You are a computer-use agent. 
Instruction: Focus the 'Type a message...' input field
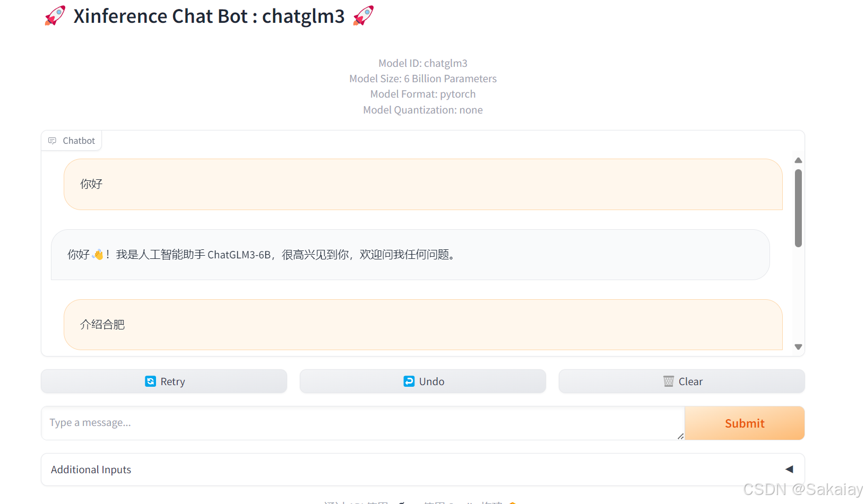pos(363,423)
